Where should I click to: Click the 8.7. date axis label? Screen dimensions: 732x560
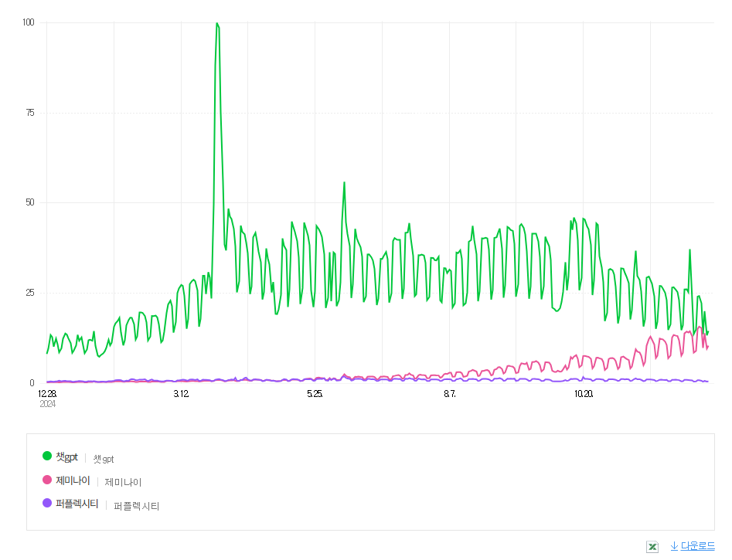point(449,394)
